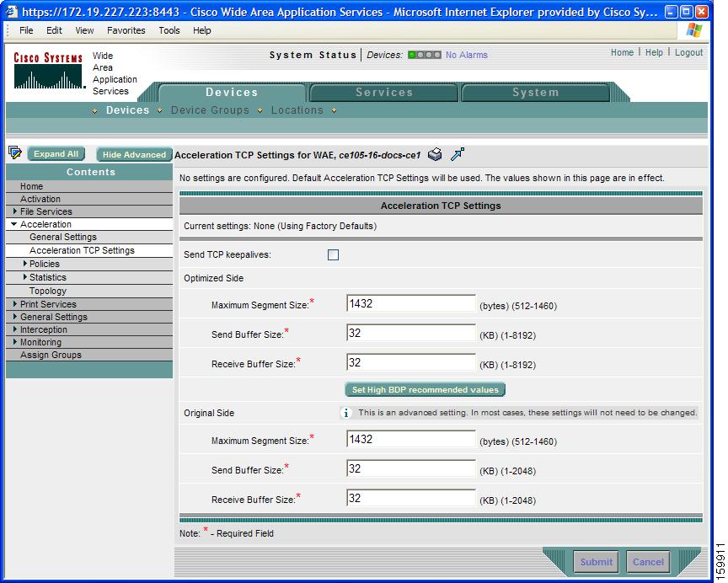728x583 pixels.
Task: Click the Original Side Send Buffer Size field
Action: pyautogui.click(x=411, y=468)
